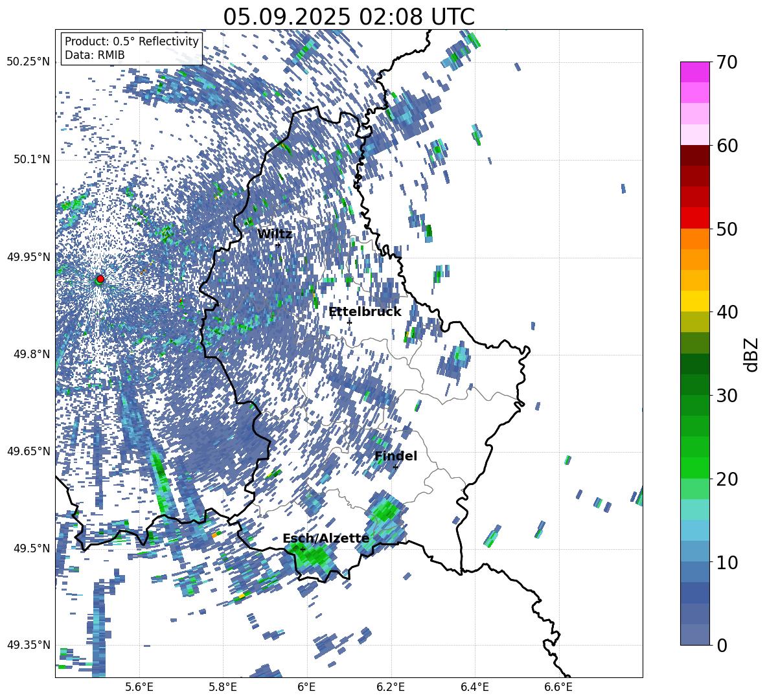
Task: Click the 5.6°E longitude label
Action: coord(139,687)
